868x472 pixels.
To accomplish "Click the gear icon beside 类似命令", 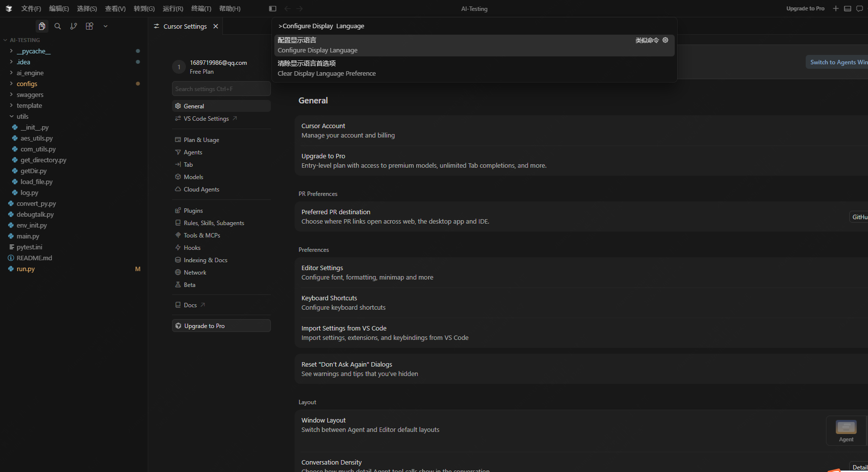I will click(x=665, y=40).
